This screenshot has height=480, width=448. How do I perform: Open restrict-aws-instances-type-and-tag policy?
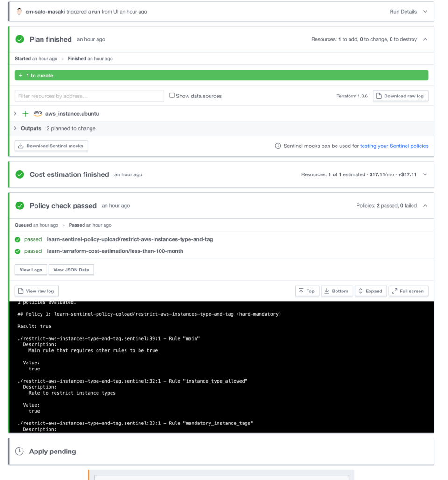point(130,239)
